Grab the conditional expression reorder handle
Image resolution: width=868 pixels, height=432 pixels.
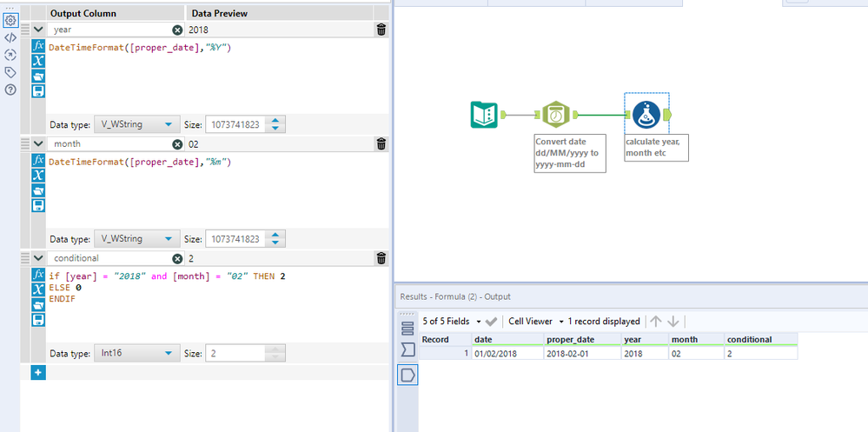click(25, 258)
